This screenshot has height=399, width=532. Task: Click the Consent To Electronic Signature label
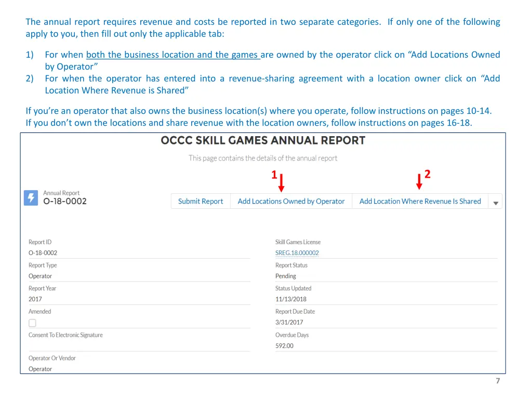(x=65, y=335)
